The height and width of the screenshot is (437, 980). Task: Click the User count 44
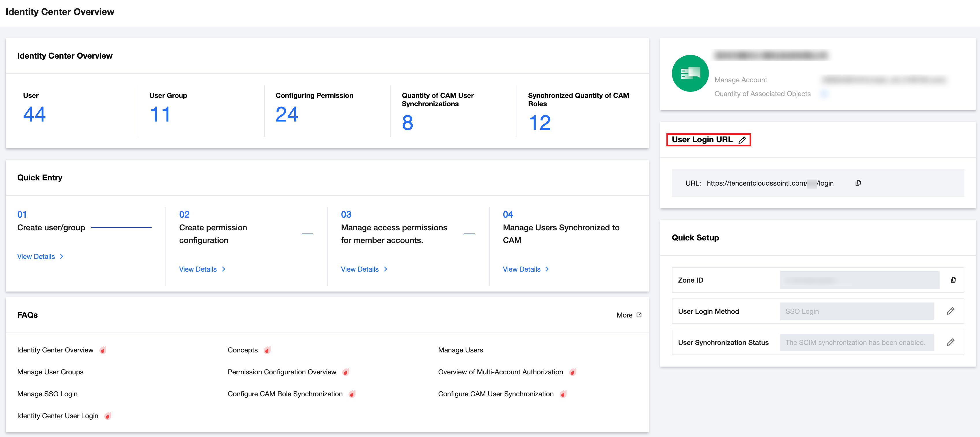[x=34, y=114]
